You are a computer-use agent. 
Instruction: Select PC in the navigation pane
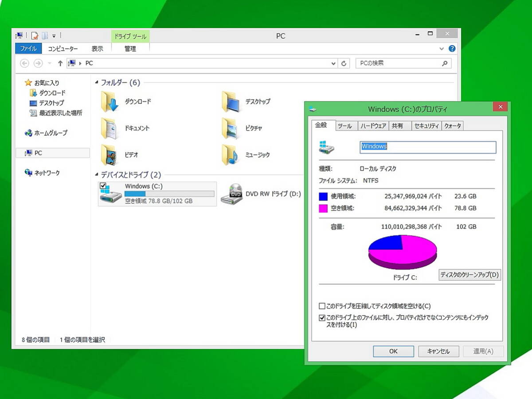click(x=52, y=153)
